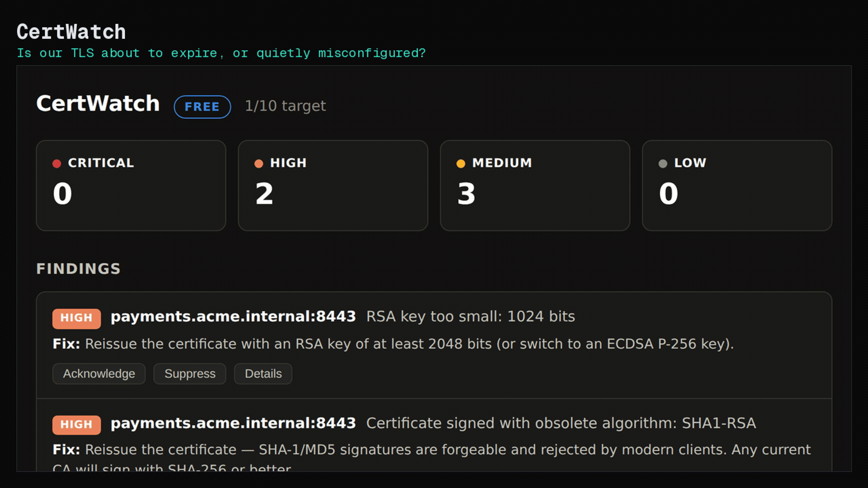Click the CertWatch dashboard heading
Viewport: 868px width, 488px height.
[98, 103]
